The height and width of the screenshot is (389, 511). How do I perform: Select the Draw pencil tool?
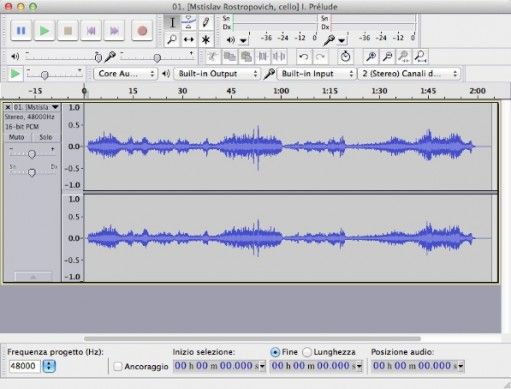[206, 22]
